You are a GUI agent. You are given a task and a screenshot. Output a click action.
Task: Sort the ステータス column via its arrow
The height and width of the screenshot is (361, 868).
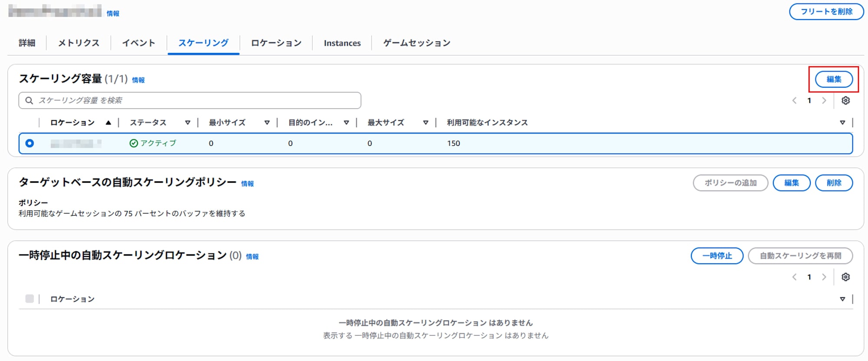tap(187, 123)
